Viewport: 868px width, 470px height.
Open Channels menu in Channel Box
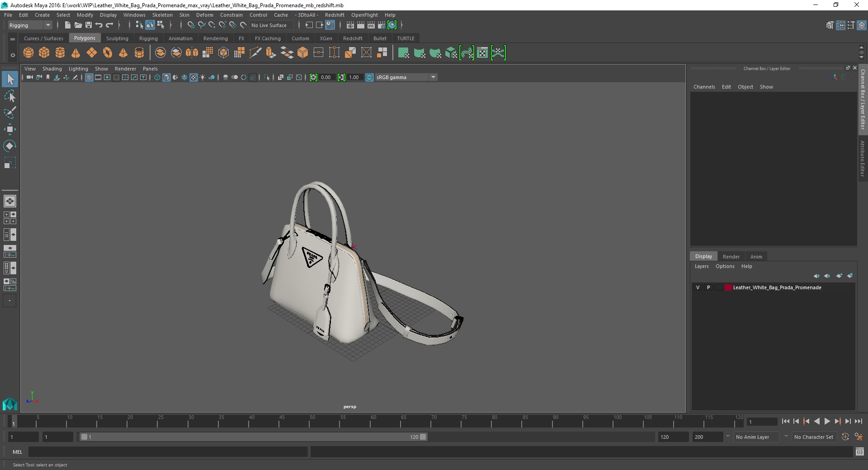pos(704,87)
